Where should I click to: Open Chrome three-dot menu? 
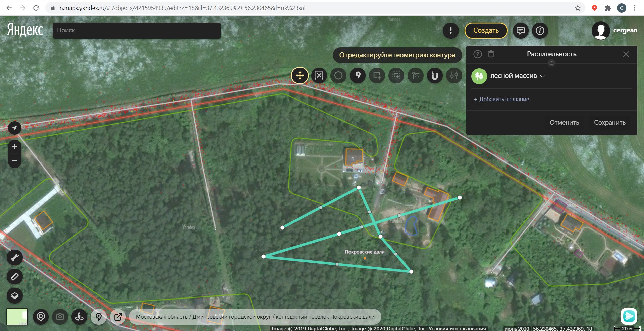pos(635,8)
